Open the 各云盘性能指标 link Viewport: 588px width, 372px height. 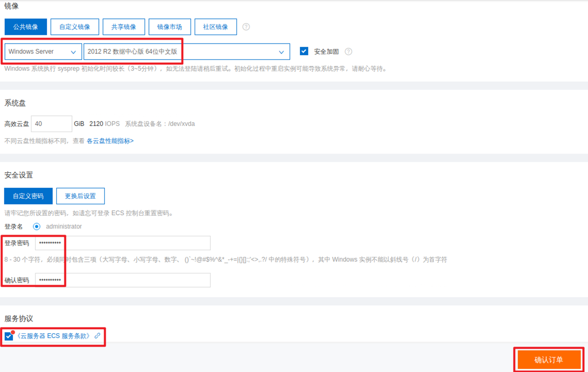point(110,141)
